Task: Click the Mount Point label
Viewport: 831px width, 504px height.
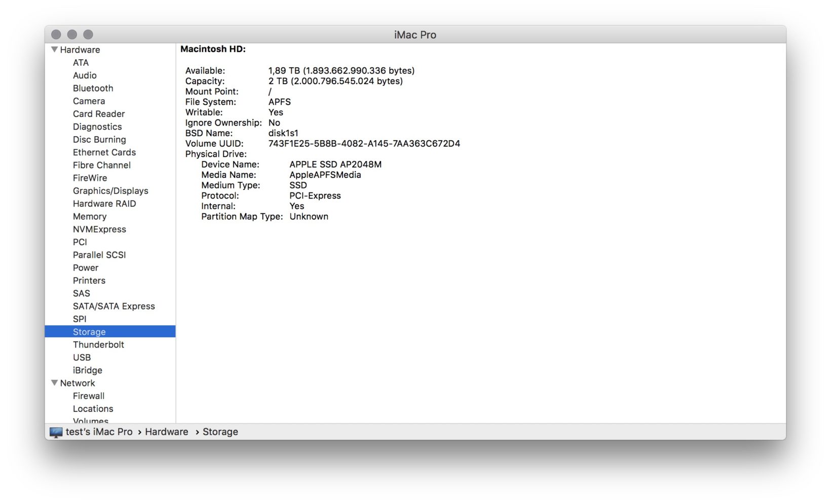Action: click(x=212, y=92)
